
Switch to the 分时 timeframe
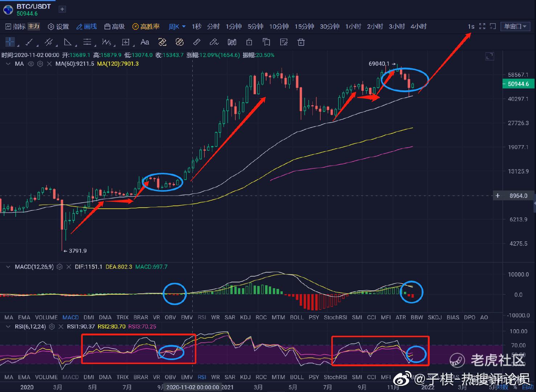click(213, 26)
